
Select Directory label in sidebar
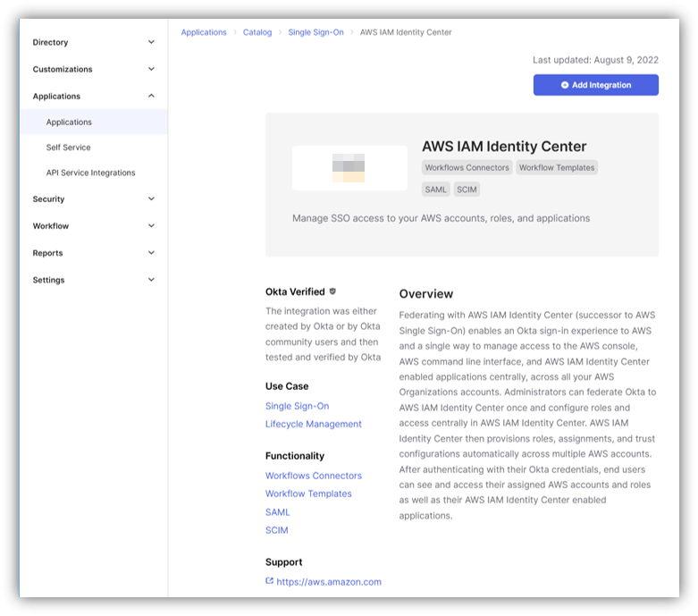[x=50, y=42]
